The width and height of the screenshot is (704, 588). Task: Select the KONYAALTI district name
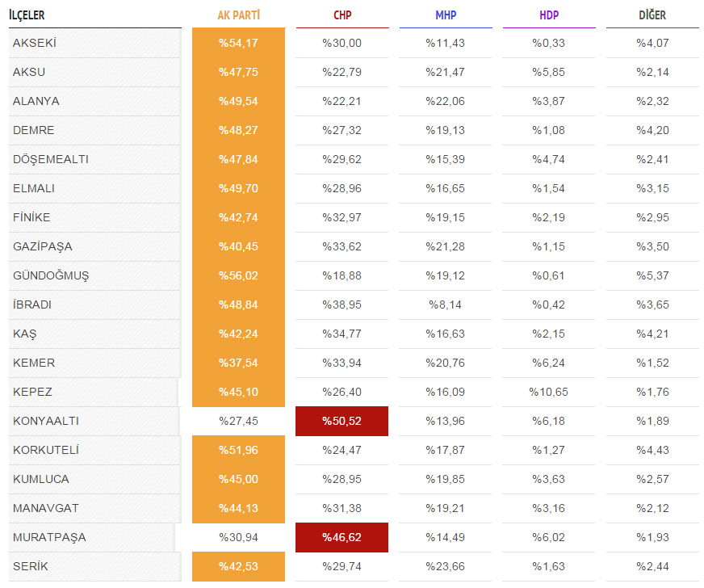46,421
